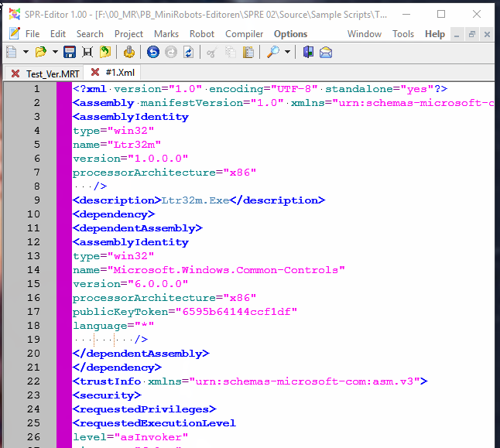
Task: Click the magenta margin beside line 9
Action: (x=63, y=200)
